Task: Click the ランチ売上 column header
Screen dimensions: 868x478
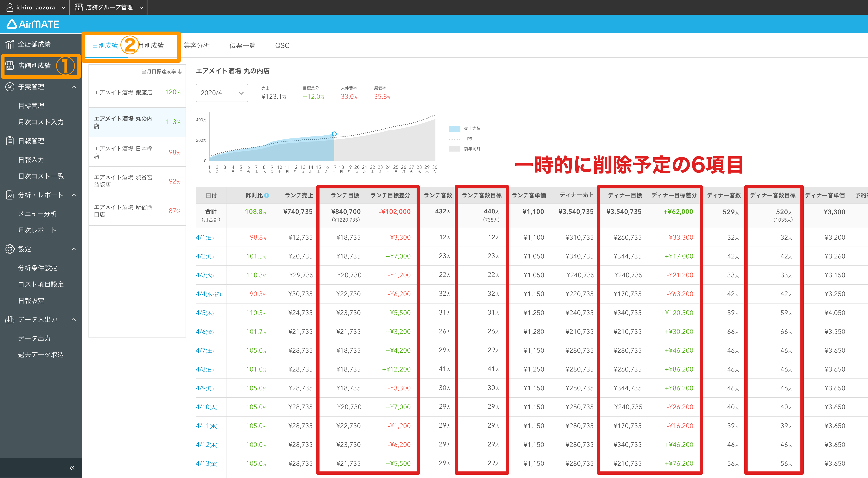Action: [x=299, y=195]
